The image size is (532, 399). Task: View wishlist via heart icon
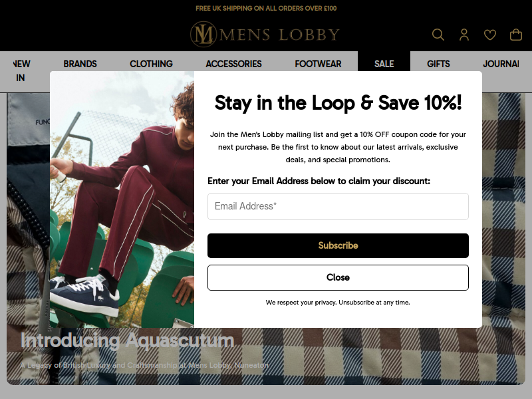pos(490,35)
